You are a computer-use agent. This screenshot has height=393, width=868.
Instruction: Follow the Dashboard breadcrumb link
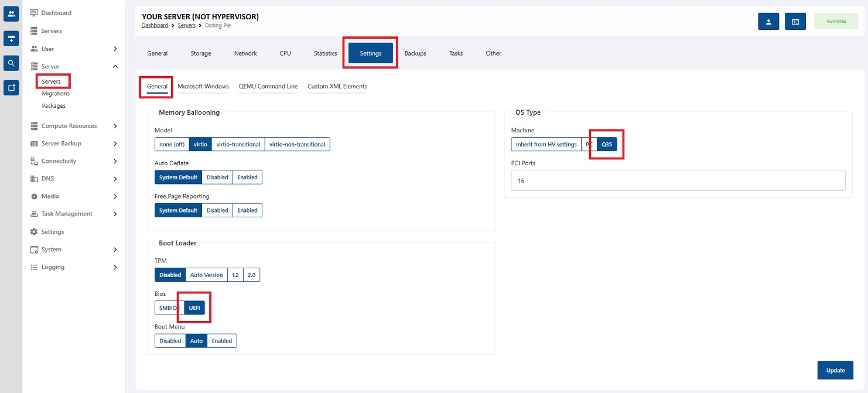pos(155,26)
